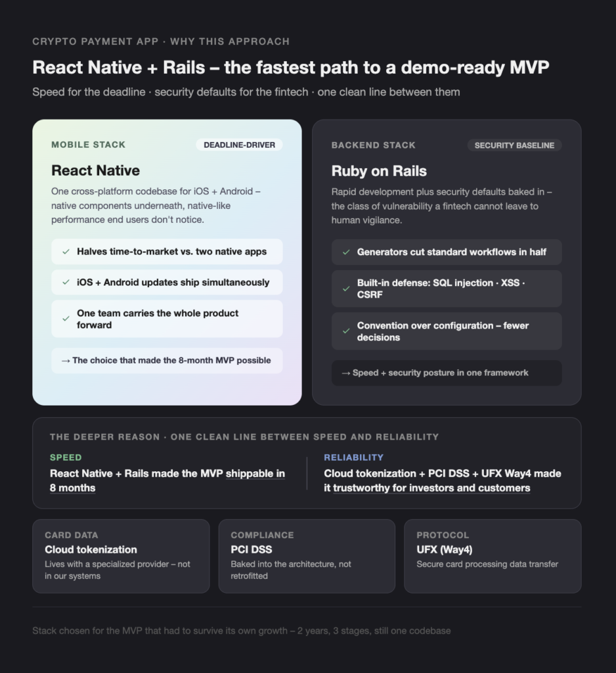Click 'React Native + Rails made the MVP' sentence
Image resolution: width=616 pixels, height=673 pixels.
(167, 480)
